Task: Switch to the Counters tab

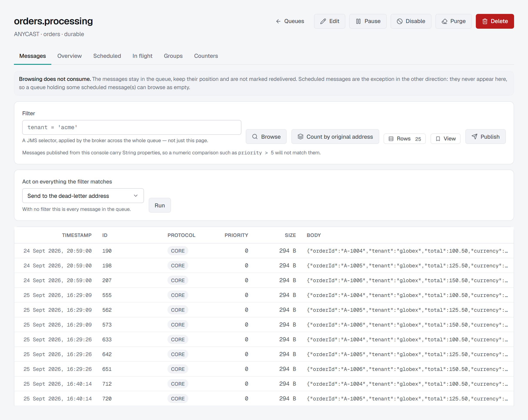Action: click(206, 56)
